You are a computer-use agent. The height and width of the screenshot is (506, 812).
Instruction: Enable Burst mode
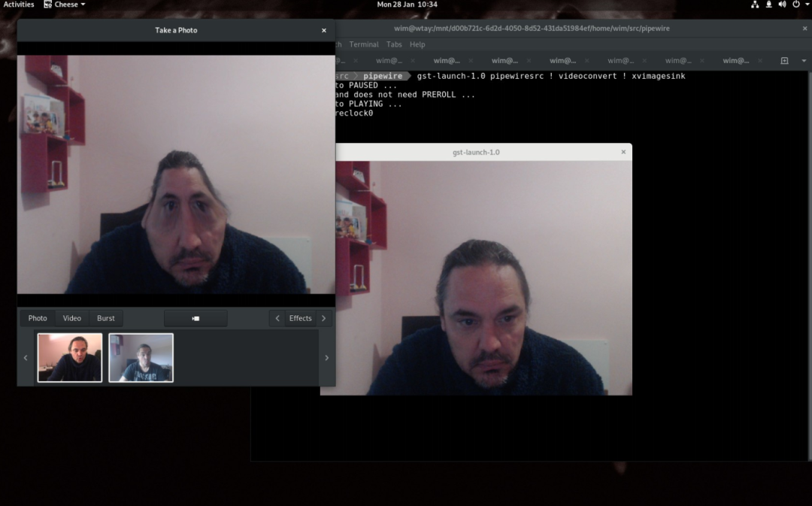[x=106, y=318]
